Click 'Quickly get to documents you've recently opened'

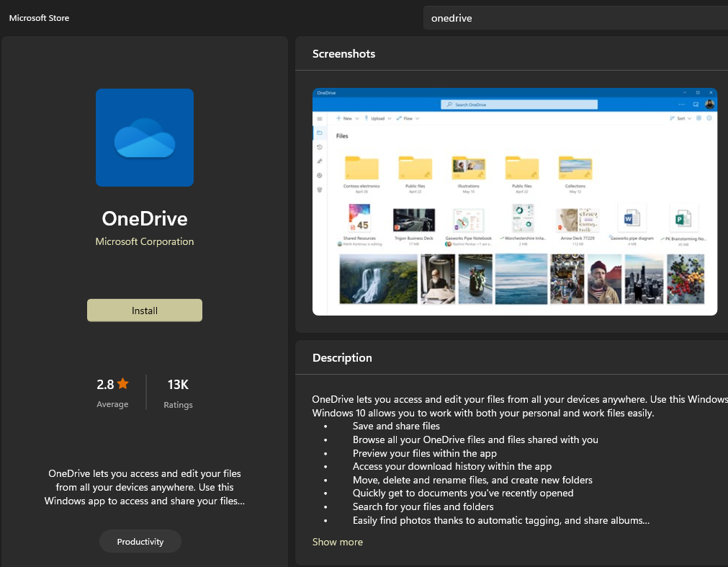tap(463, 494)
